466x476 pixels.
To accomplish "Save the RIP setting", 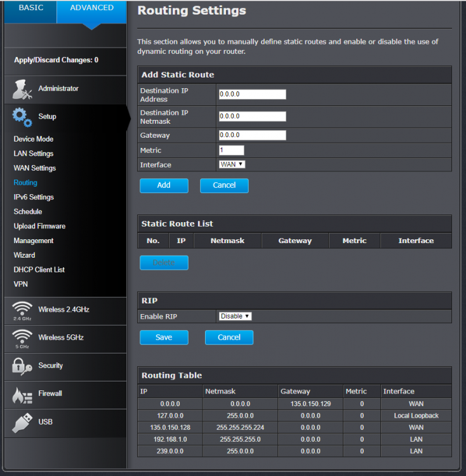I will 164,338.
